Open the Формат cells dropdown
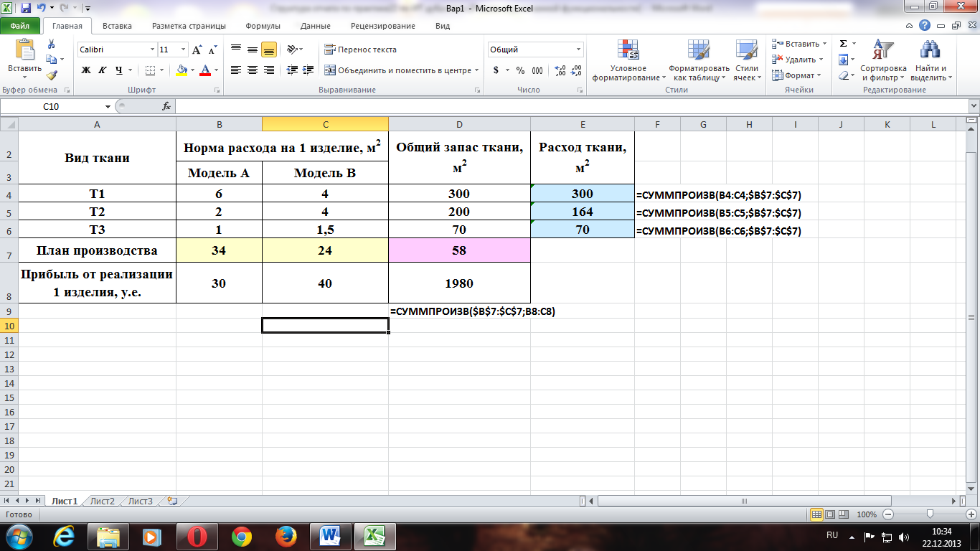 (796, 75)
